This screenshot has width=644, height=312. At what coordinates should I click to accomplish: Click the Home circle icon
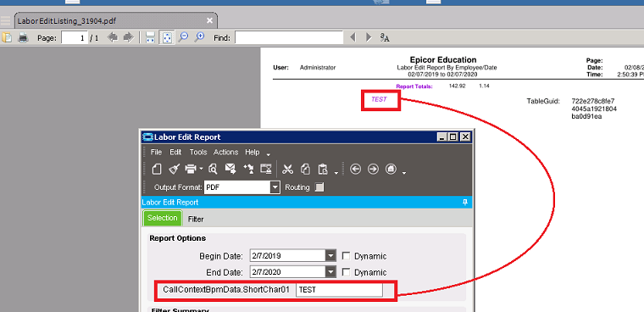point(391,169)
